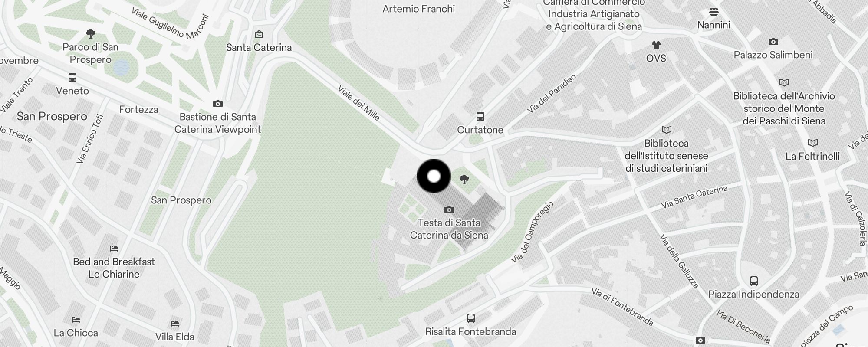Select the Villa Elda lodging icon
868x347 pixels.
click(x=175, y=324)
